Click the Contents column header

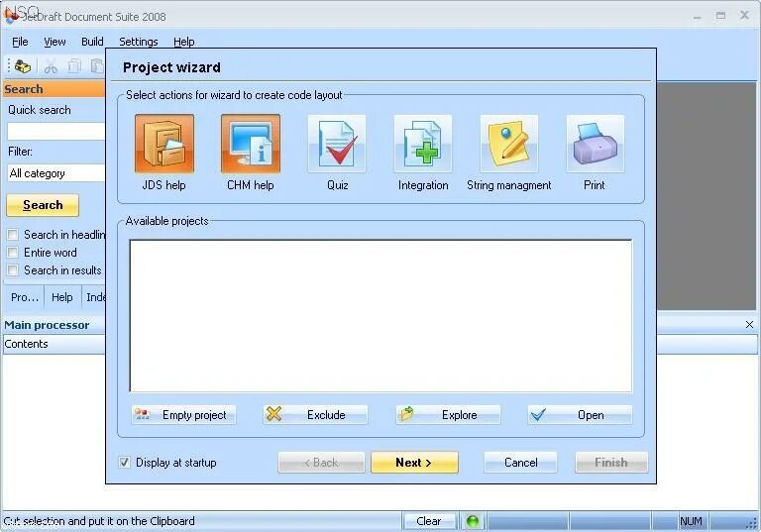pyautogui.click(x=54, y=344)
